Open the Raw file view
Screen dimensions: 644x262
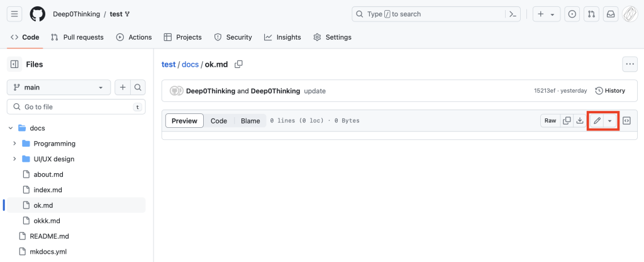click(550, 121)
